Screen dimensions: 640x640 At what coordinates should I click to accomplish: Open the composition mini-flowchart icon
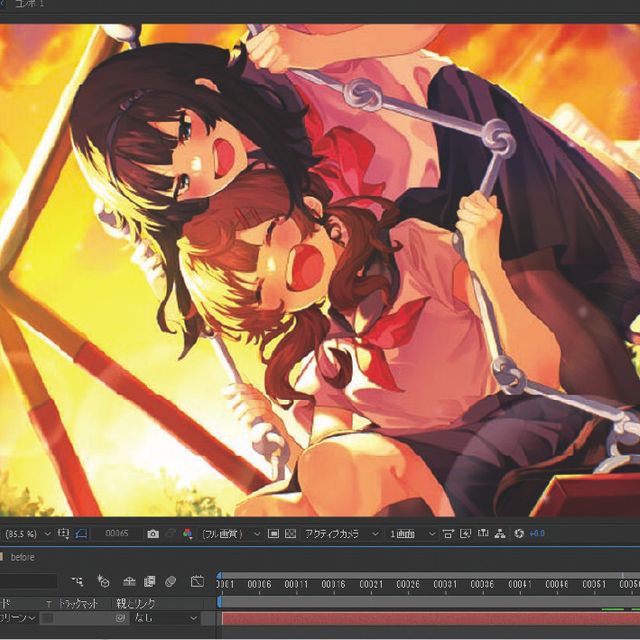77,581
